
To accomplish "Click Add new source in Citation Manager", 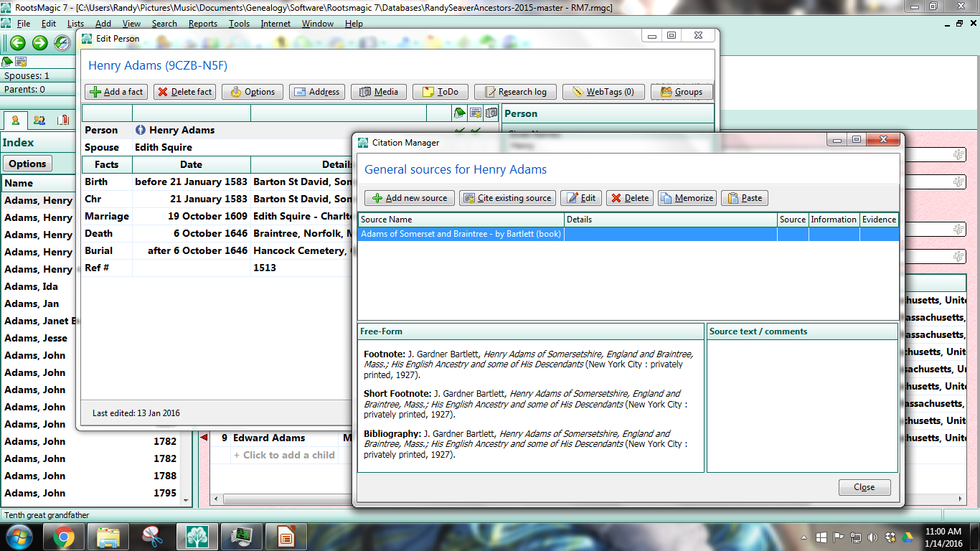I will tap(409, 198).
